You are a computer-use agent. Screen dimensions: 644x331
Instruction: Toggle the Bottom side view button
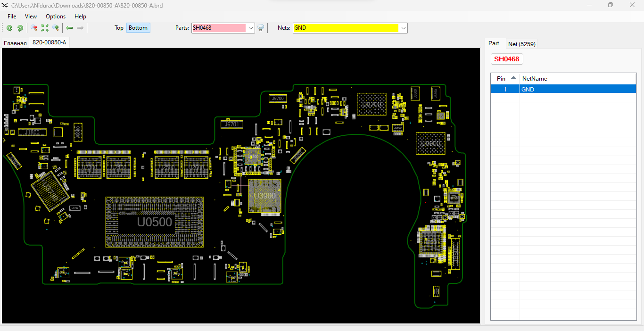[x=138, y=28]
